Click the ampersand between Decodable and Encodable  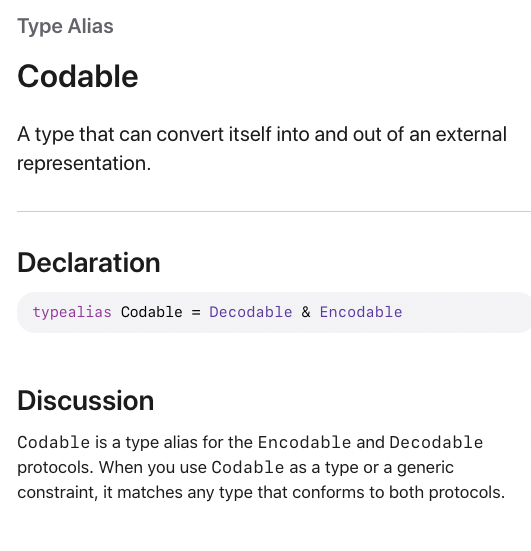306,312
